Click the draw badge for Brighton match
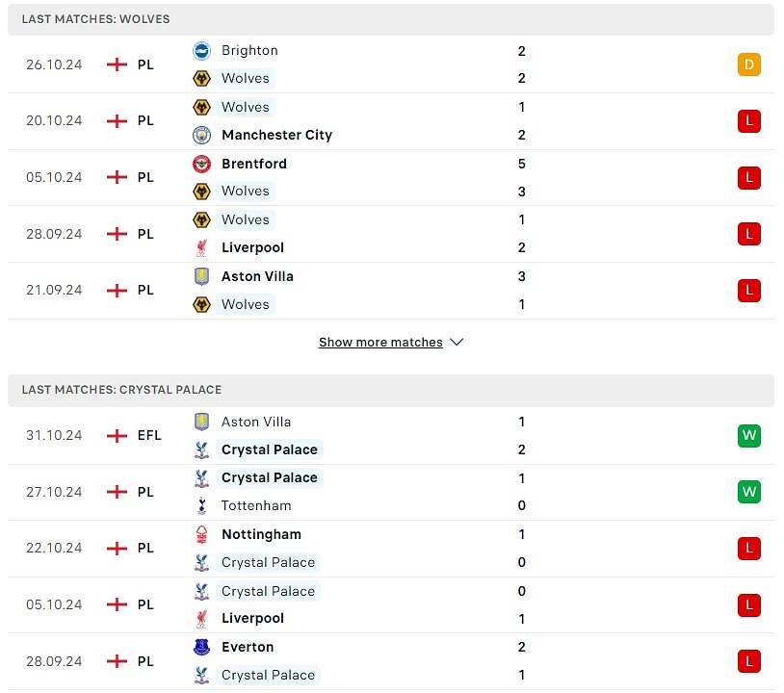The image size is (784, 693). [x=749, y=64]
